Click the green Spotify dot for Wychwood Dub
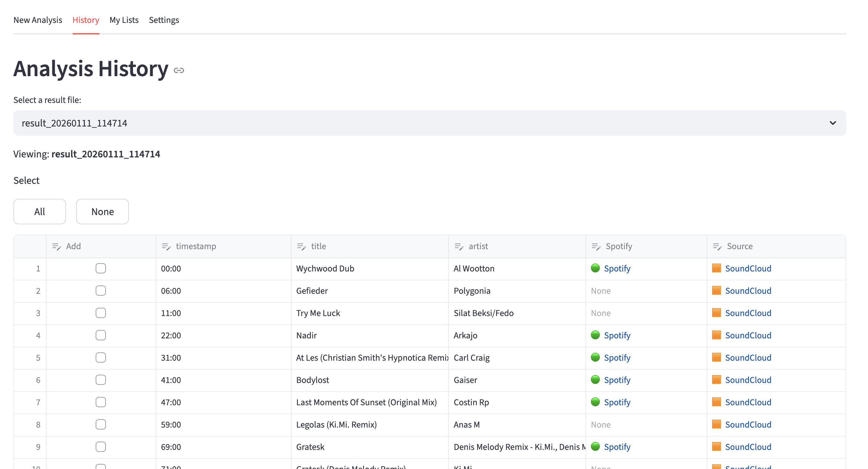Image resolution: width=868 pixels, height=469 pixels. [x=595, y=268]
